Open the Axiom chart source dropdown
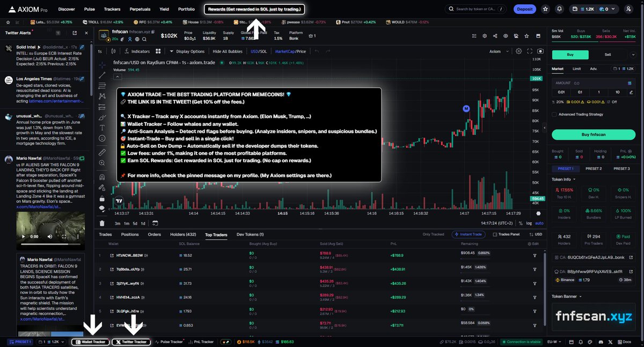Viewport: 644px width, 347px height. pos(497,52)
